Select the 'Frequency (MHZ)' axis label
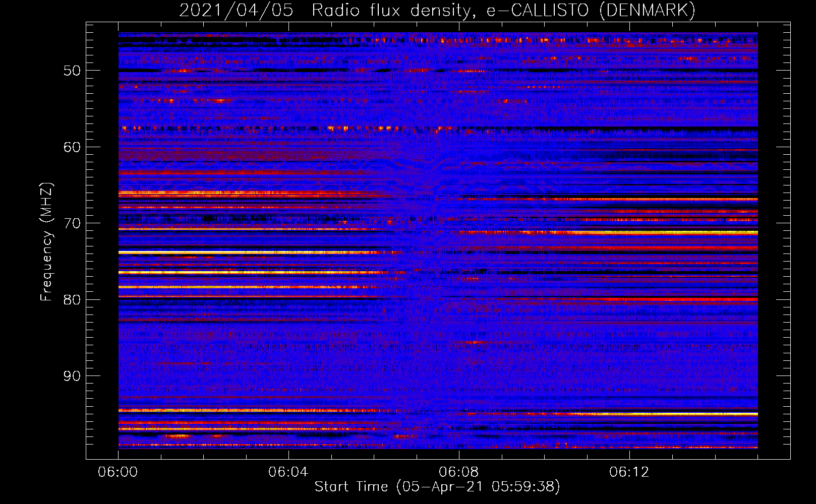This screenshot has width=816, height=504. click(x=46, y=242)
